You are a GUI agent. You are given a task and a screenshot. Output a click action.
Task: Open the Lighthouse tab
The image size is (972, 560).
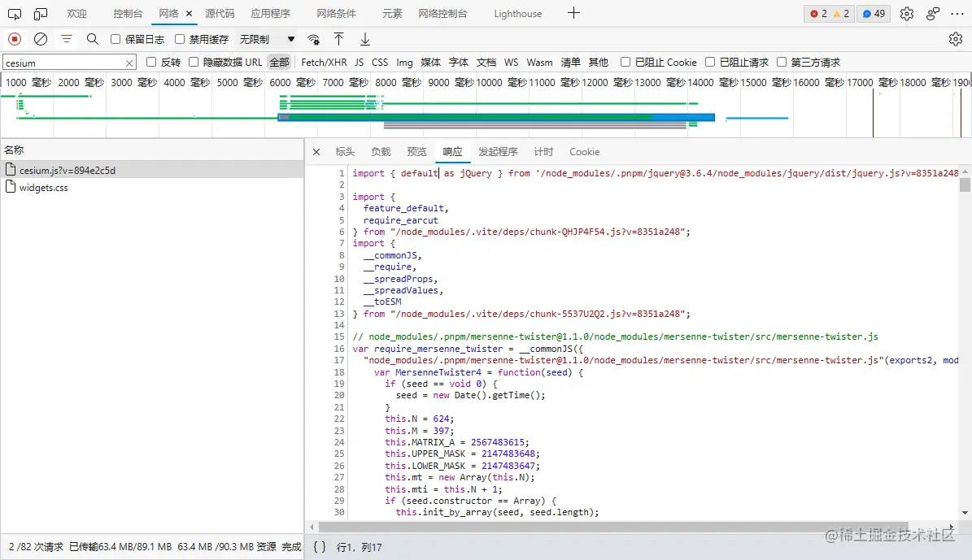(x=517, y=14)
